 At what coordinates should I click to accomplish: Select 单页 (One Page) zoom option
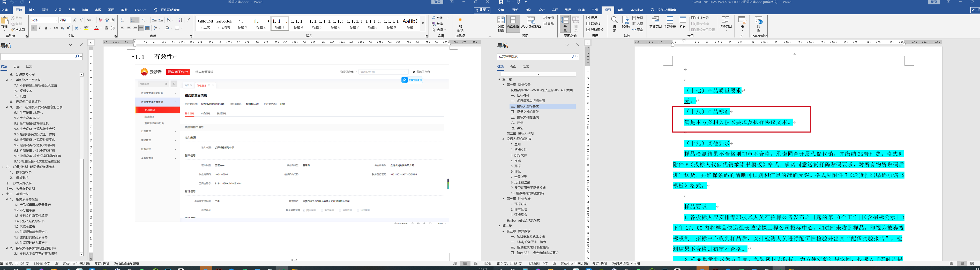tap(638, 18)
